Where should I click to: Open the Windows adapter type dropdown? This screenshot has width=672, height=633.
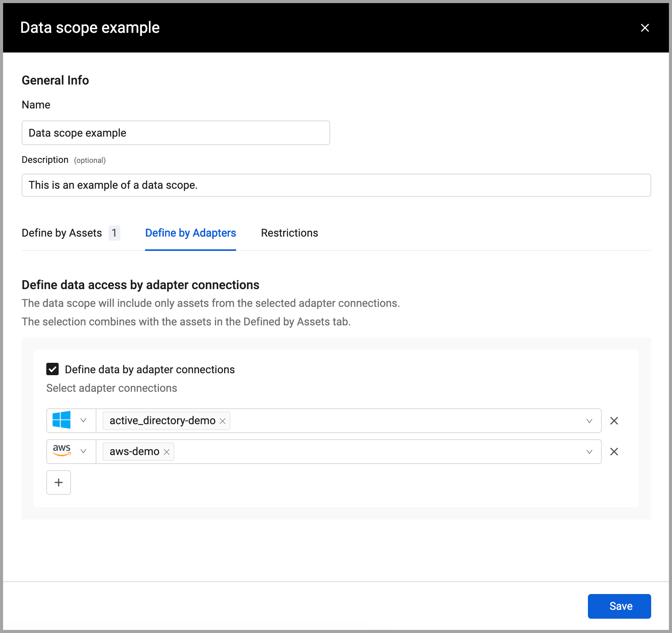point(83,420)
